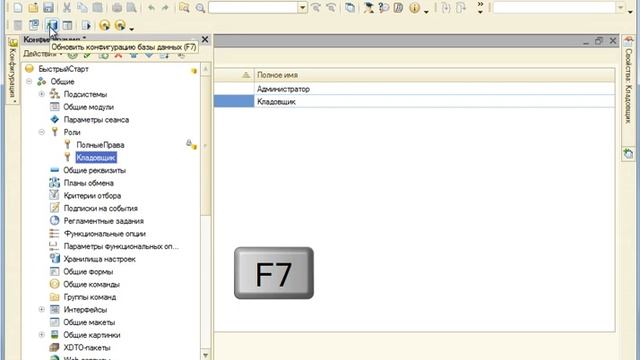
Task: Click the Open configuration icon next to Update
Action: [x=34, y=25]
